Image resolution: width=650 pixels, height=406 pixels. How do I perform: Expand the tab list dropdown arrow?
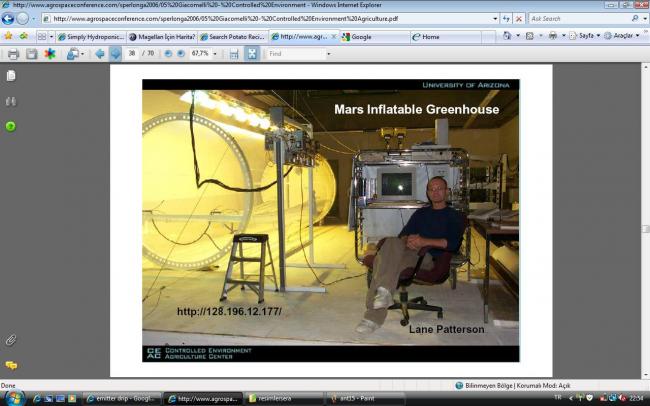pyautogui.click(x=51, y=36)
